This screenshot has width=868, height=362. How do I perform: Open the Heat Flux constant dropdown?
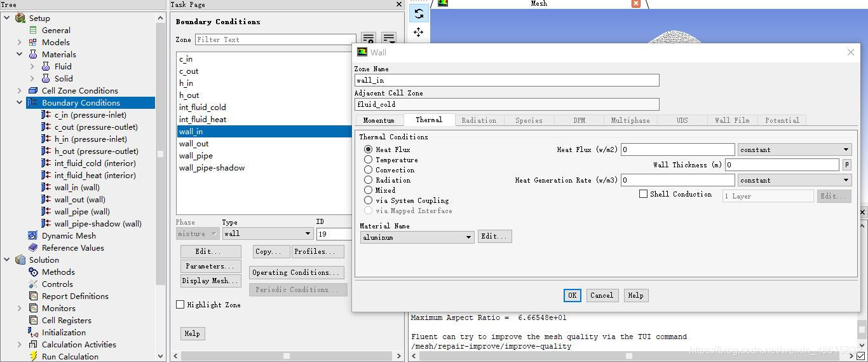click(x=794, y=150)
